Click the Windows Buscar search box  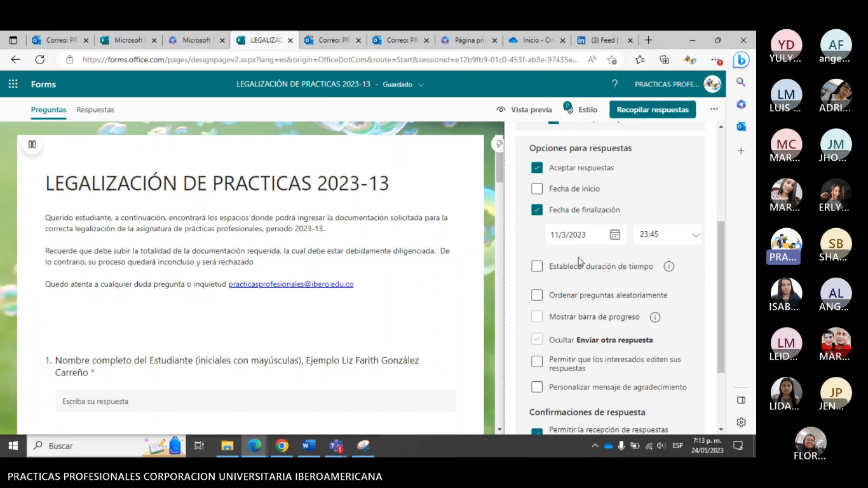tap(107, 445)
